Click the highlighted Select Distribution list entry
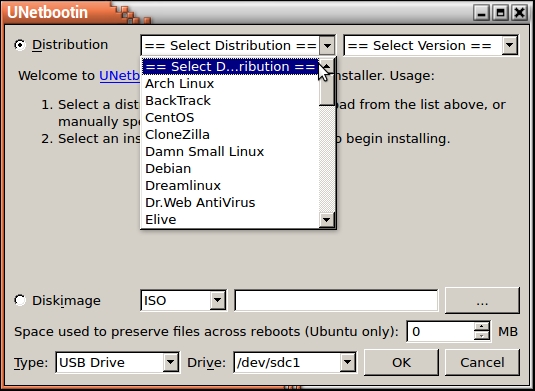Viewport: 535px width, 391px height. (230, 67)
